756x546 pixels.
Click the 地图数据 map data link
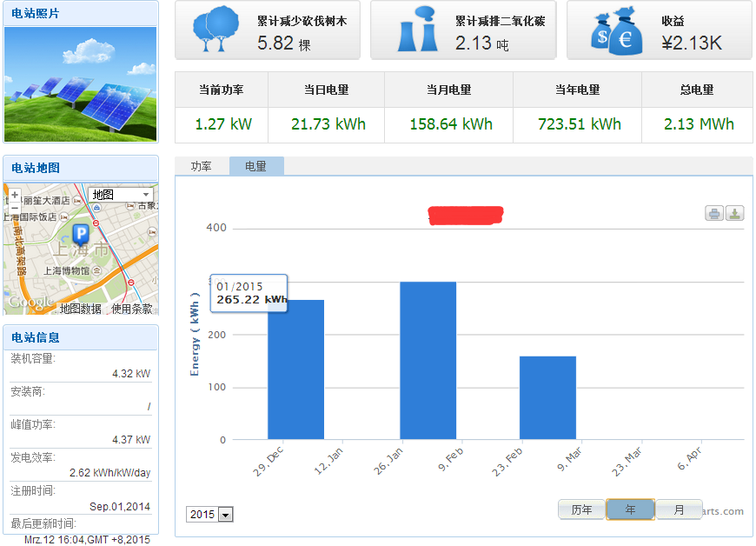click(x=80, y=308)
